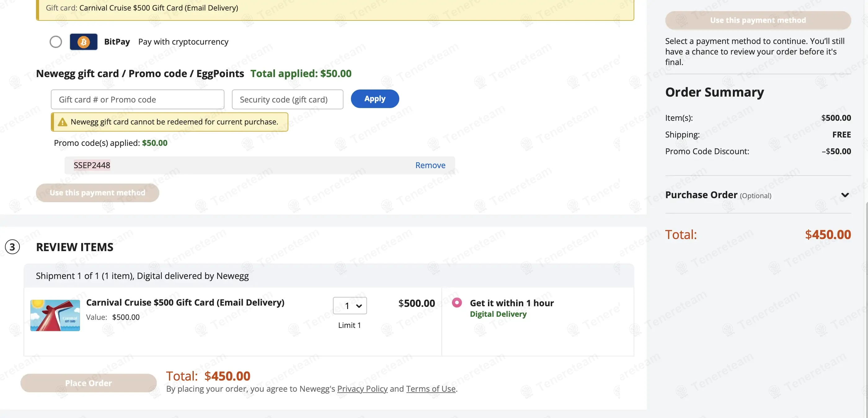Open the Terms of Use link
Viewport: 868px width, 418px height.
[431, 389]
